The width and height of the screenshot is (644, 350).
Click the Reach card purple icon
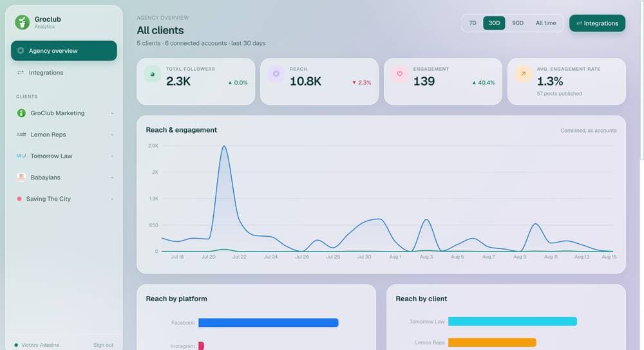click(276, 74)
